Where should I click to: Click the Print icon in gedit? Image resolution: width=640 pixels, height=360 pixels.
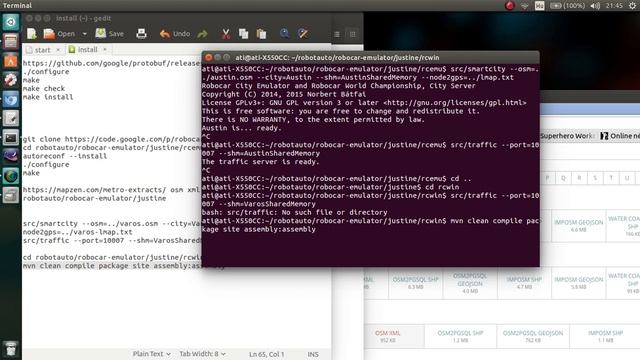(141, 34)
